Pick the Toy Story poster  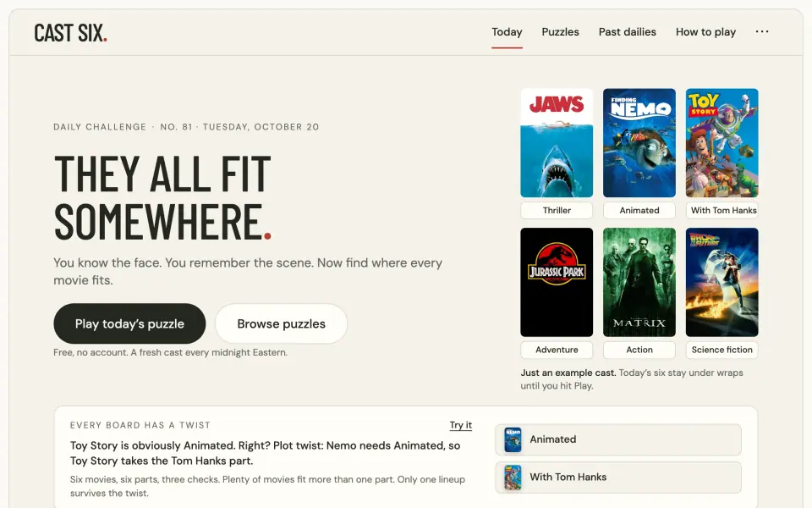click(721, 143)
